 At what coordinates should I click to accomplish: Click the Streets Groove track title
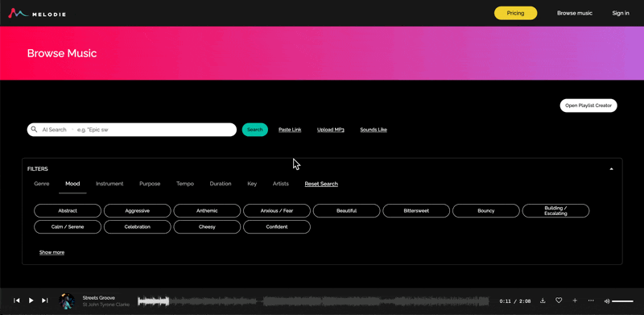click(x=99, y=297)
